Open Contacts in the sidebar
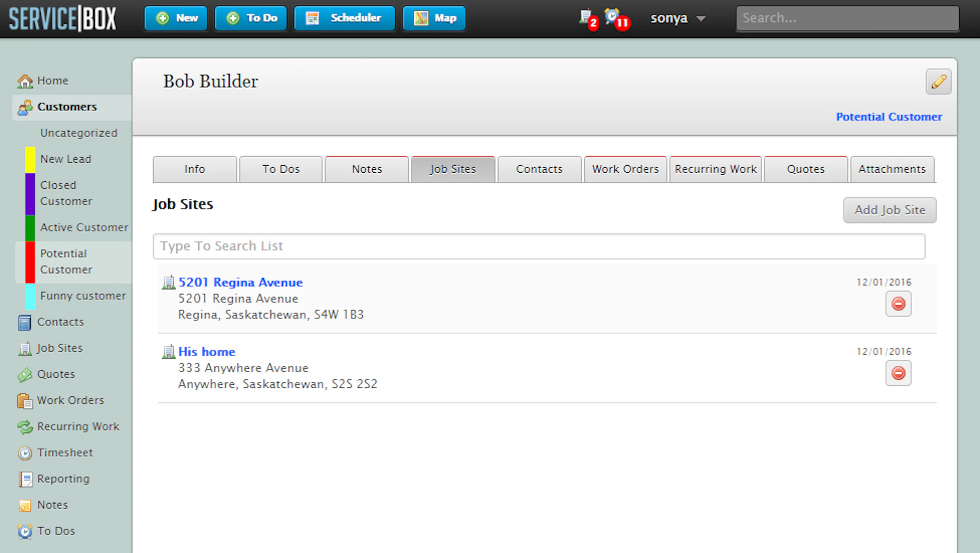The image size is (980, 553). coord(51,322)
